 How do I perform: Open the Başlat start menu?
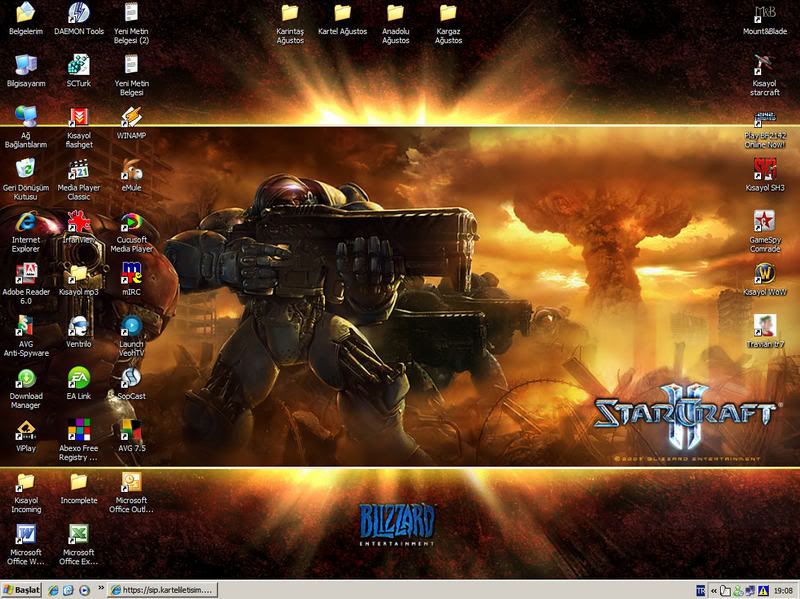click(21, 590)
